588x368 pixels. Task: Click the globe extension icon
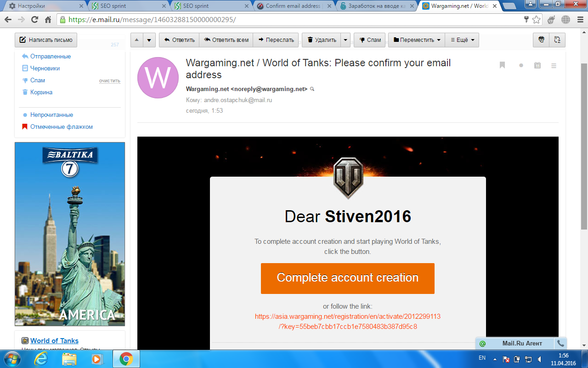566,20
